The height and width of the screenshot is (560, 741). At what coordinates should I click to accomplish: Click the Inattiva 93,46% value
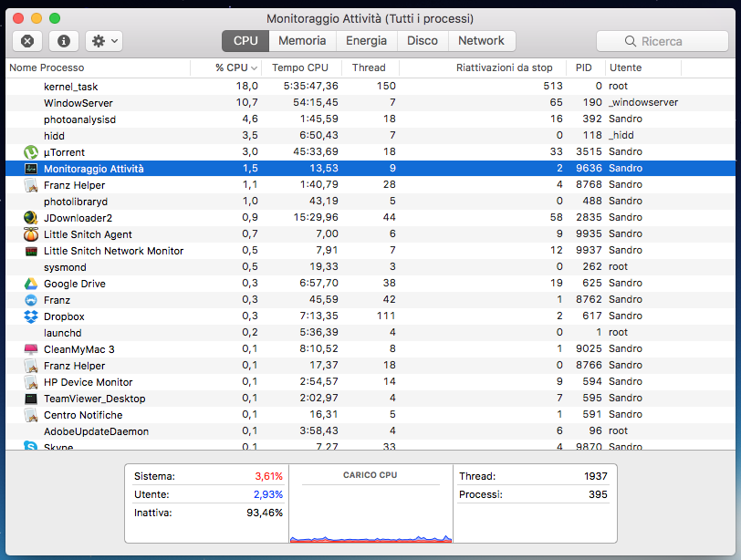coord(264,513)
